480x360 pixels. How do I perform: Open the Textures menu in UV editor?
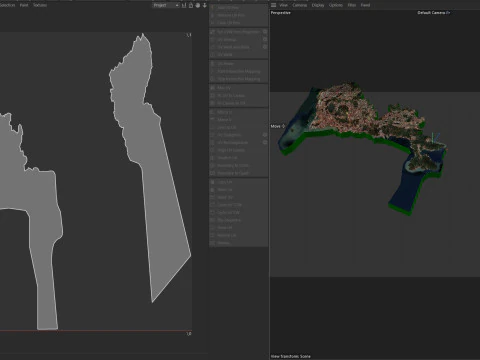tap(40, 5)
